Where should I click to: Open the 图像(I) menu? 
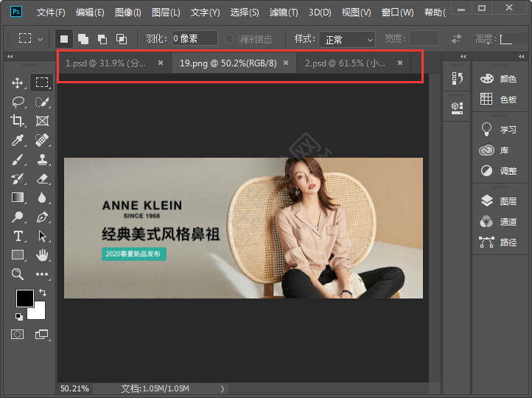[128, 13]
